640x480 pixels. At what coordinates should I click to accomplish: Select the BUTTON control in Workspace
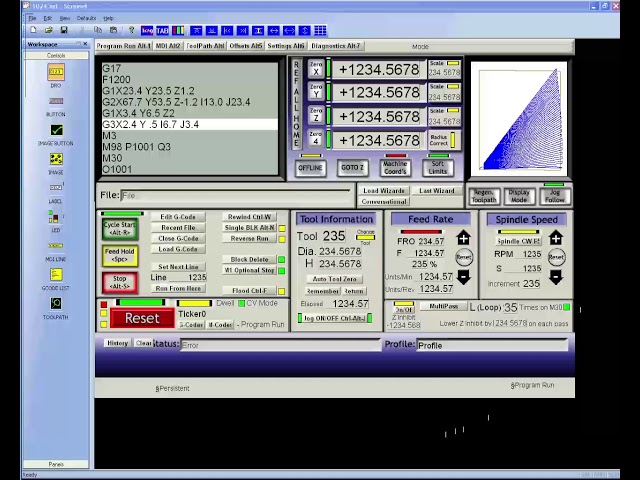coord(56,106)
